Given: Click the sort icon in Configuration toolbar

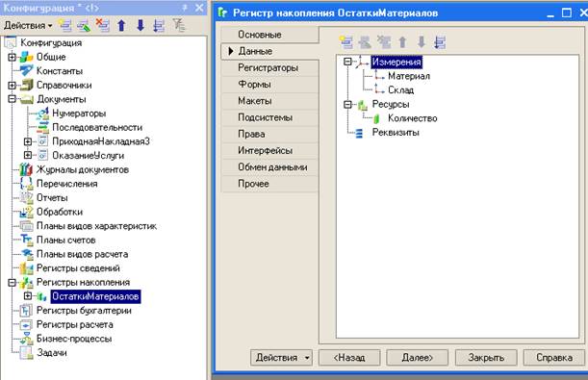Looking at the screenshot, I should tap(159, 25).
